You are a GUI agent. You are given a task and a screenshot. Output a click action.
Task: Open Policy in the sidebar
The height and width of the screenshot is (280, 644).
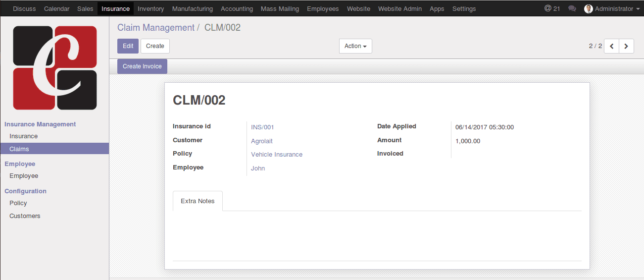click(54, 203)
